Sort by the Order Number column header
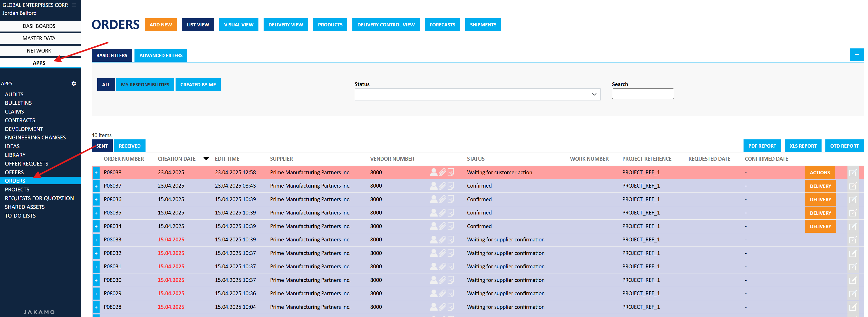 point(124,158)
